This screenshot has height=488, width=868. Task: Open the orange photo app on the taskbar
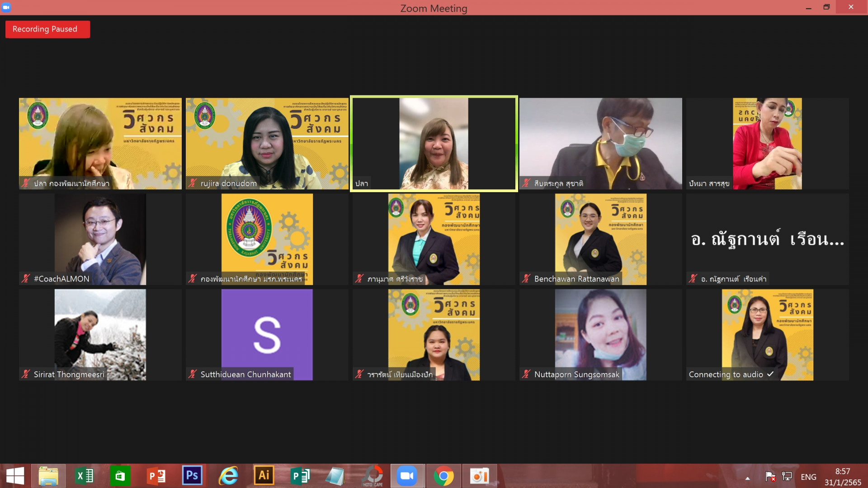[480, 476]
